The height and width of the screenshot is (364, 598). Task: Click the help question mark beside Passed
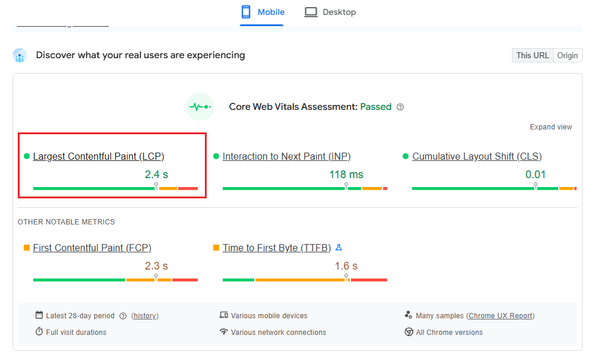[400, 107]
